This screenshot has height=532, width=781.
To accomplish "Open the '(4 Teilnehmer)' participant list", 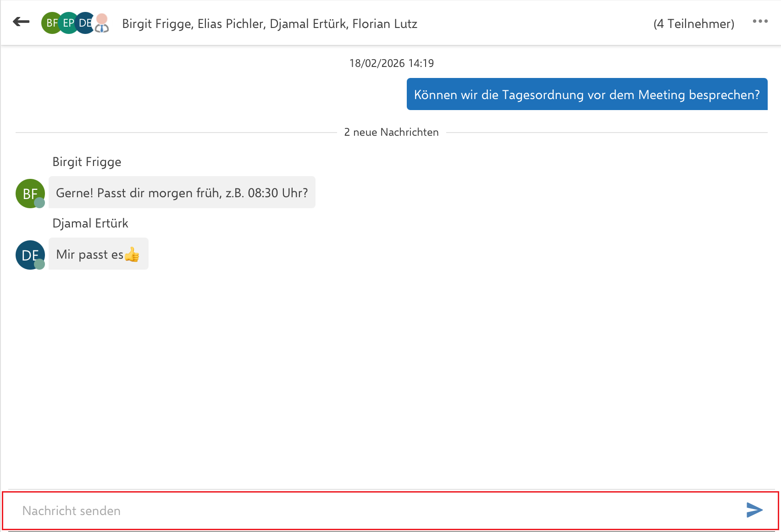I will (x=693, y=24).
